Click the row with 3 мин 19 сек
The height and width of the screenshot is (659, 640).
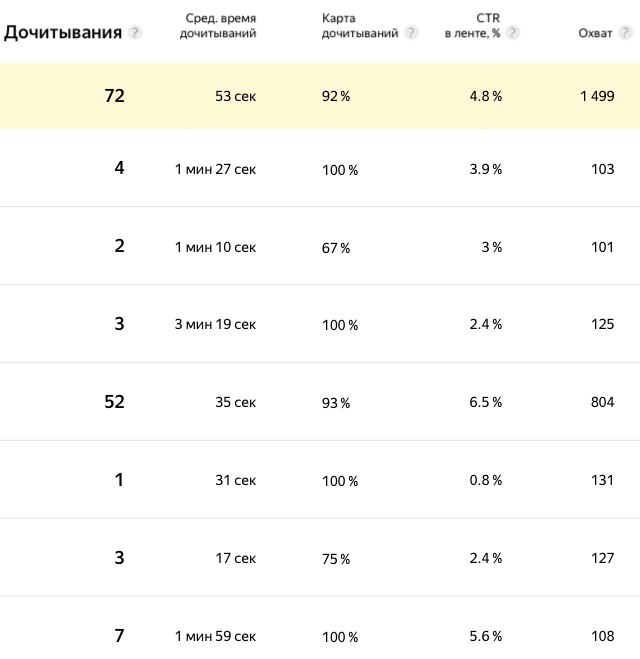tap(320, 324)
